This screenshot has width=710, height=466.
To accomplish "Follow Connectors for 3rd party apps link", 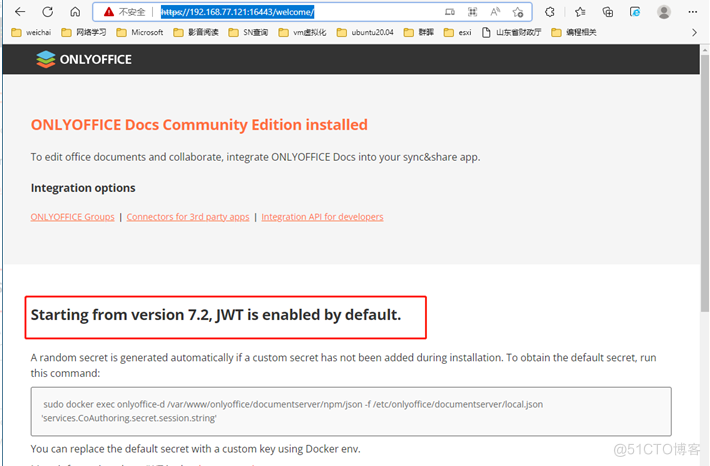I will 187,217.
